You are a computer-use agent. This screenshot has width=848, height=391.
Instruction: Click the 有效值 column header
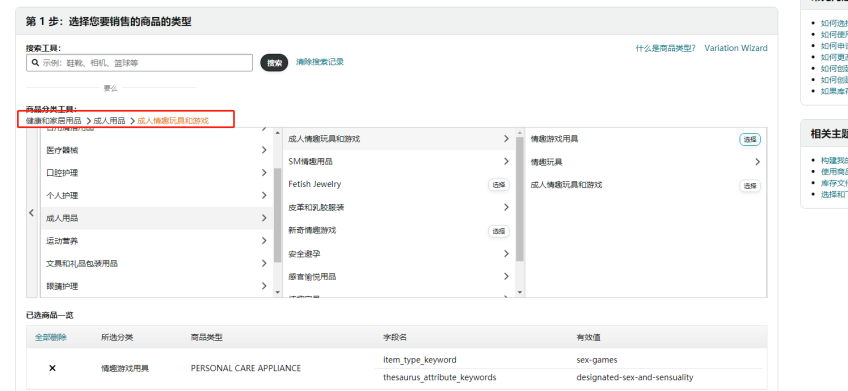click(588, 337)
